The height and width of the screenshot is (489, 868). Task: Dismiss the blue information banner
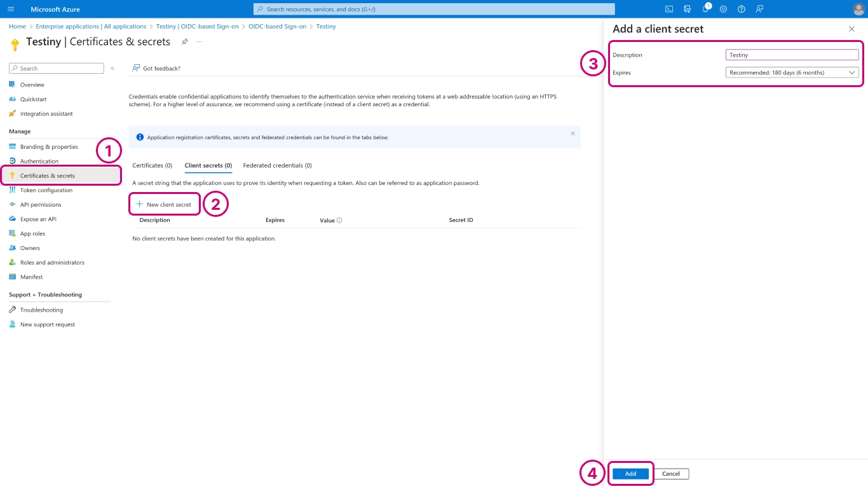pyautogui.click(x=573, y=134)
